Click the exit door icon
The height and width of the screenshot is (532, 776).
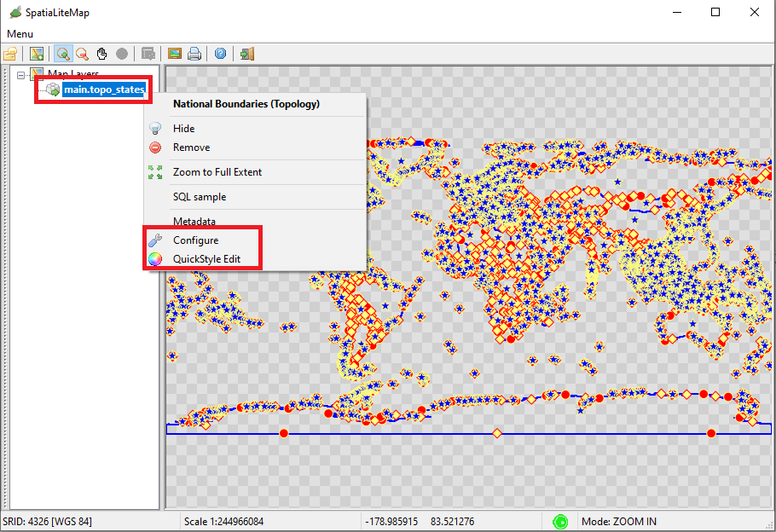coord(247,54)
